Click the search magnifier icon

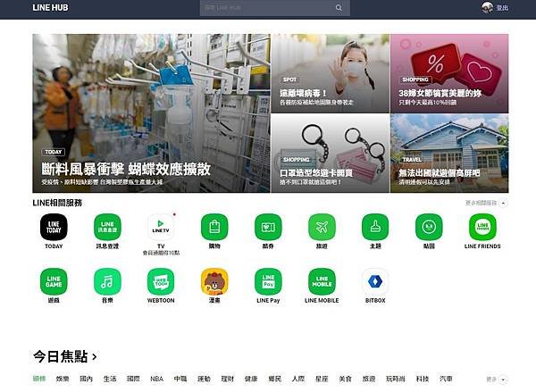point(339,7)
